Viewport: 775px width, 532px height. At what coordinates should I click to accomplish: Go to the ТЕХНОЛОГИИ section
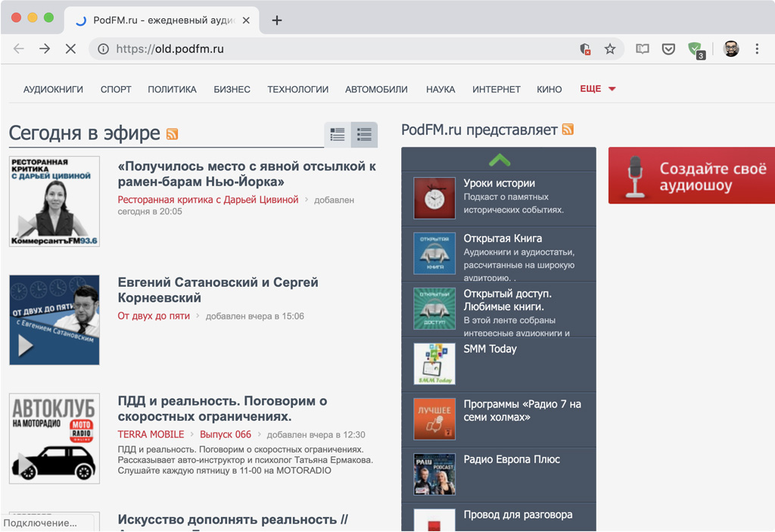298,89
